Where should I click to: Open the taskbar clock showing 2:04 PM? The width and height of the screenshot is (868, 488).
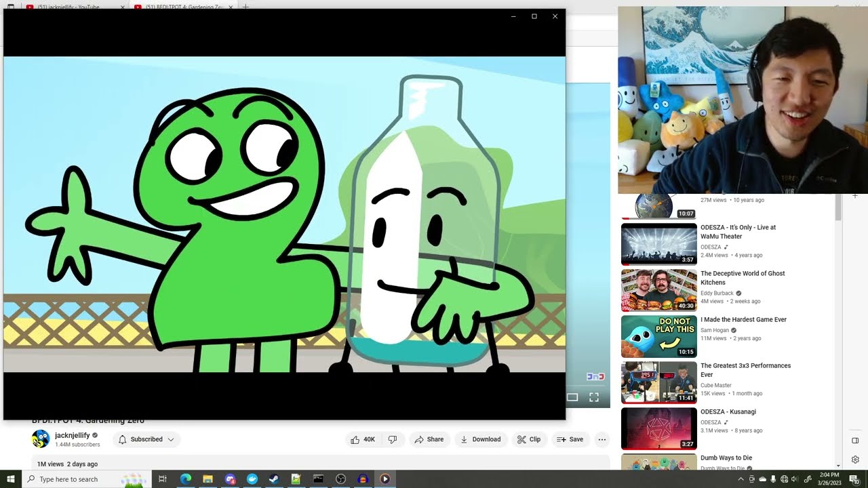click(829, 479)
